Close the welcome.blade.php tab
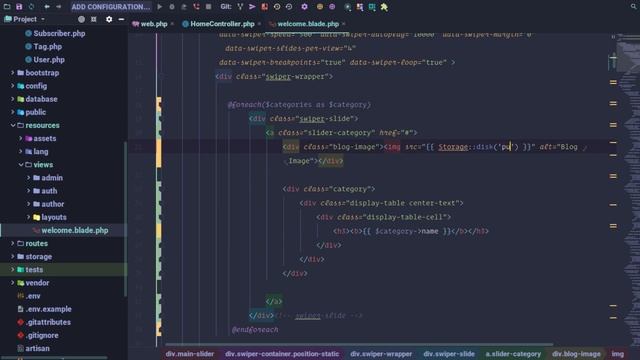 tap(344, 24)
